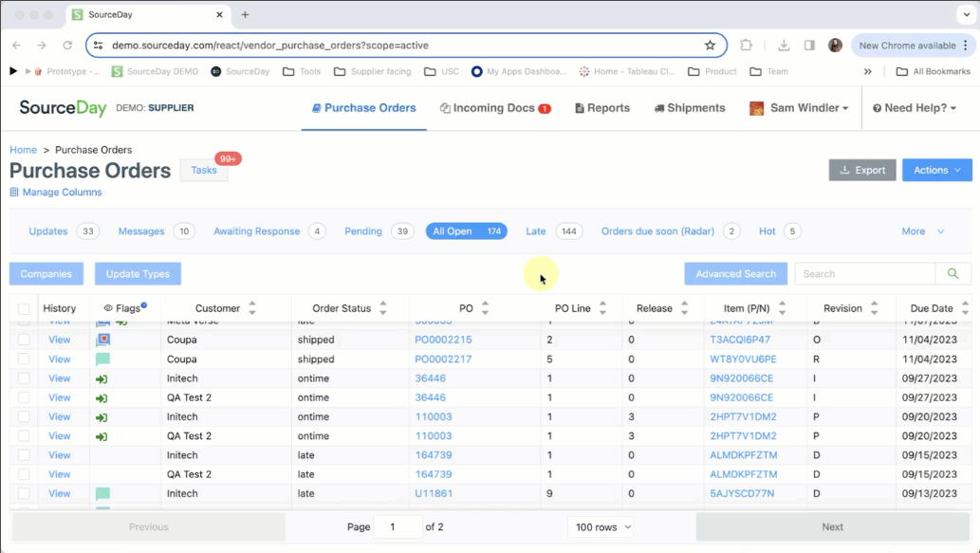
Task: Sort by the PO Line column arrows
Action: 602,308
